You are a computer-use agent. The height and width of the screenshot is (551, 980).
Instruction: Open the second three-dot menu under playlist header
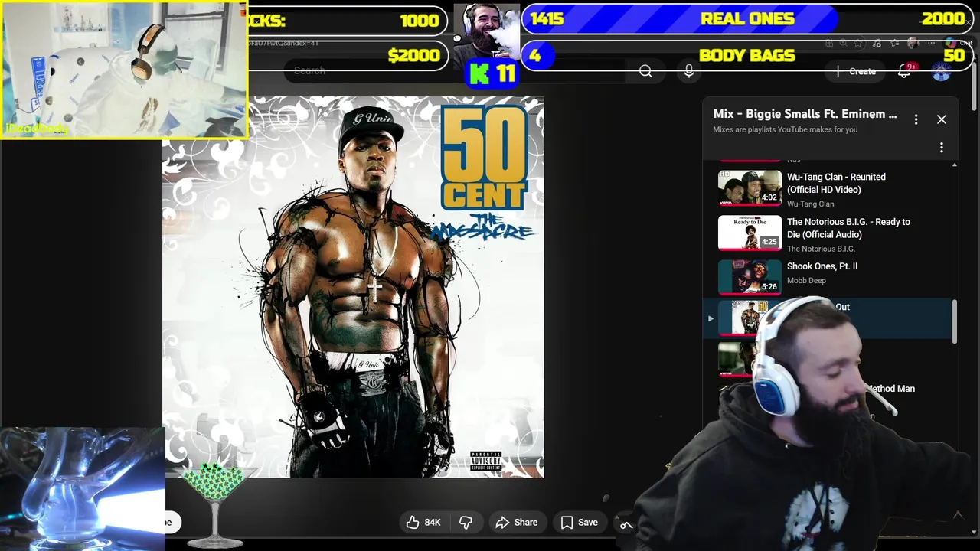point(942,147)
